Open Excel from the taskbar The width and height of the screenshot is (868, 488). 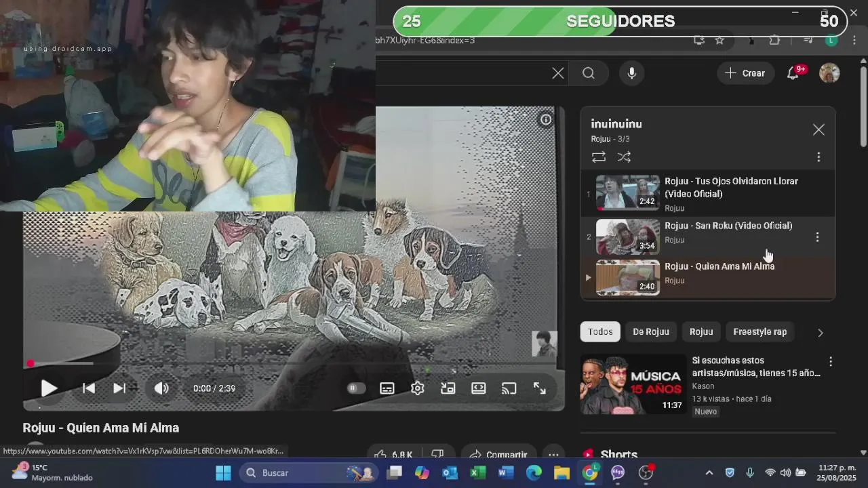(478, 472)
